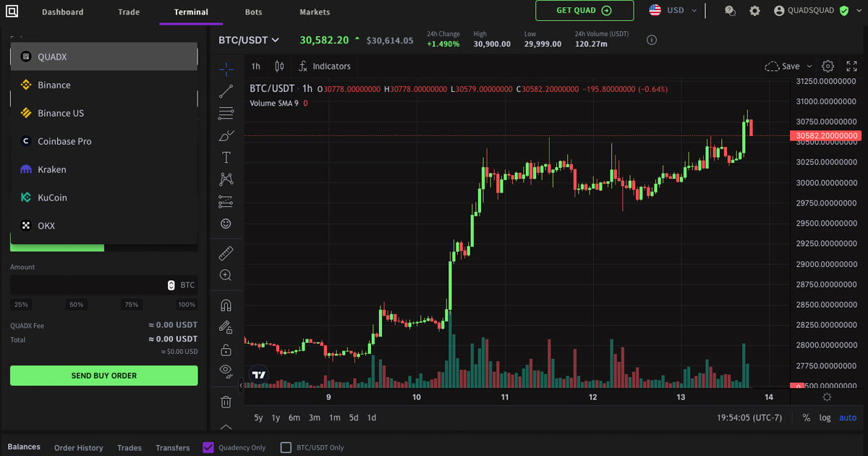Uncheck the Quadency Only checkbox
This screenshot has width=868, height=456.
pyautogui.click(x=208, y=447)
